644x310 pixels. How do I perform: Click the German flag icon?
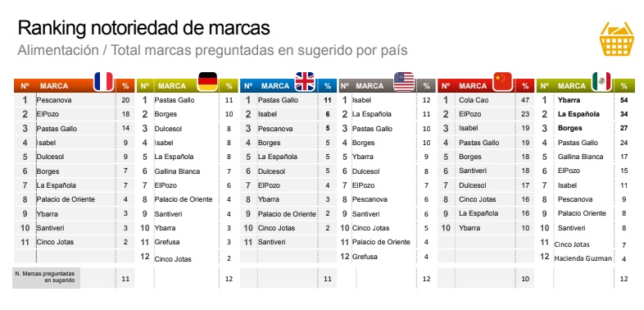click(x=208, y=81)
